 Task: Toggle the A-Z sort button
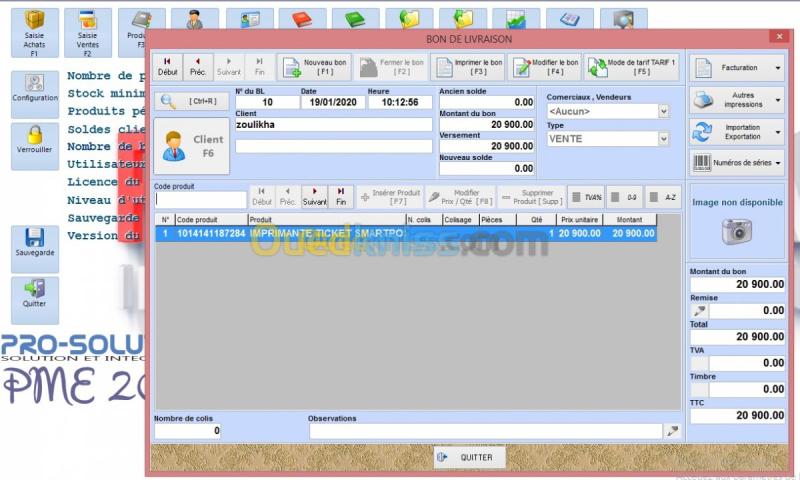(663, 197)
